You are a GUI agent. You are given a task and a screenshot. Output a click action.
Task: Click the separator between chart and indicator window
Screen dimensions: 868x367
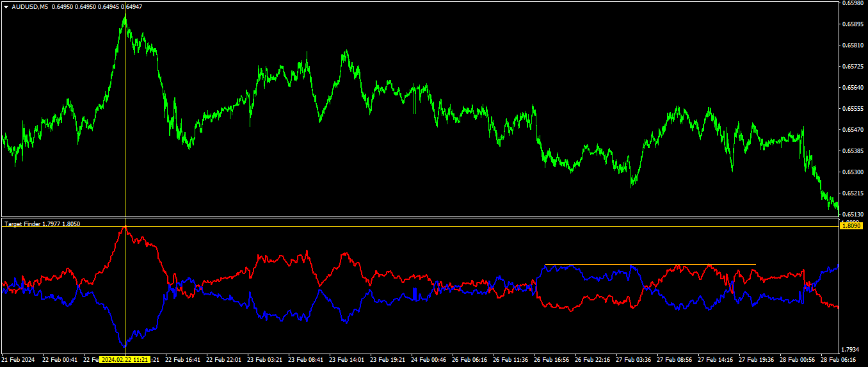click(x=419, y=218)
